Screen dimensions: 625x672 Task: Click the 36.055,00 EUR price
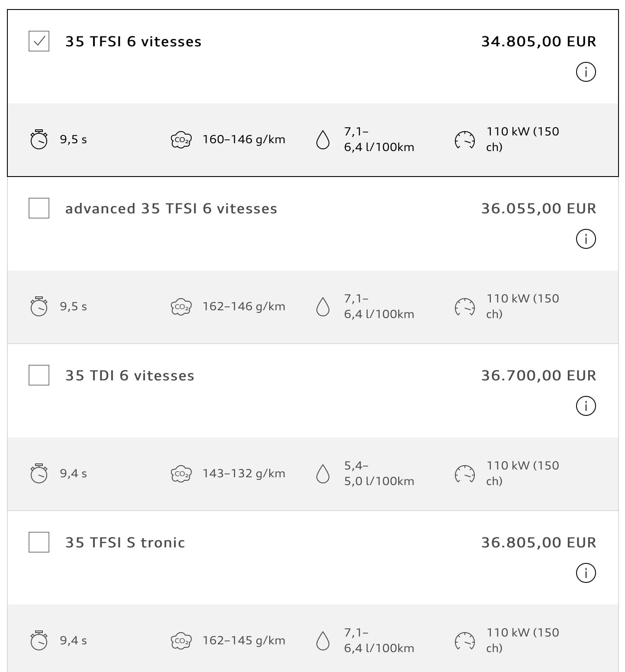point(539,209)
